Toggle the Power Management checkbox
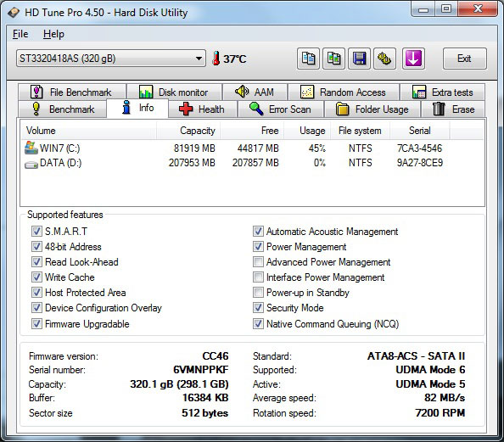The height and width of the screenshot is (442, 504). (258, 246)
